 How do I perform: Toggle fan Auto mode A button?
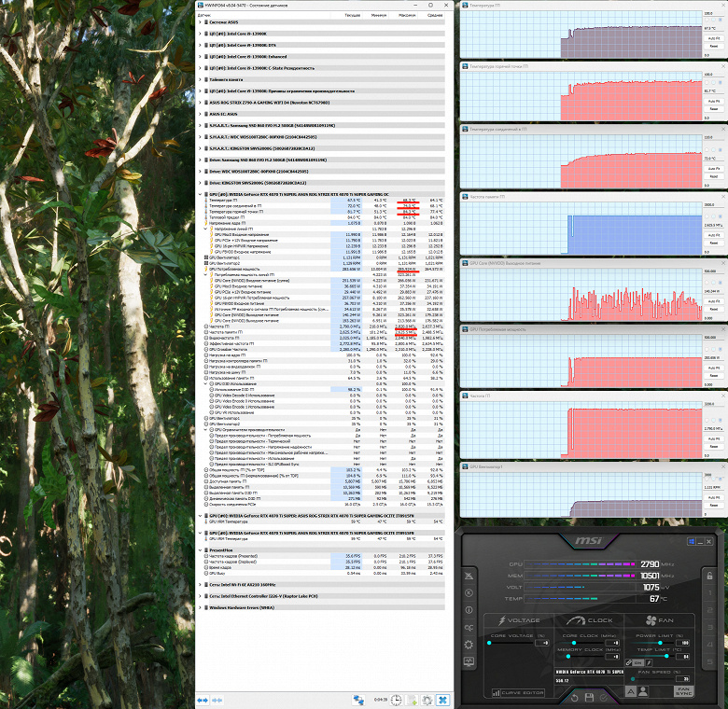coord(631,692)
